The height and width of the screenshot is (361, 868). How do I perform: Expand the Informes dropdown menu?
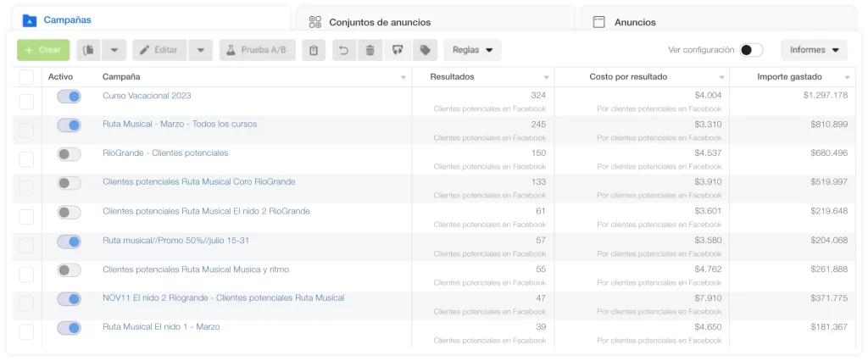(x=813, y=50)
